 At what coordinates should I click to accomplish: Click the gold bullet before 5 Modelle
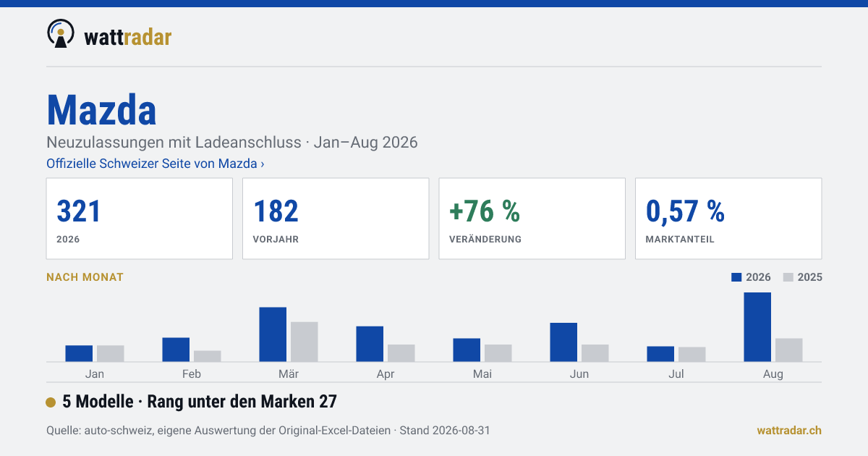[51, 402]
